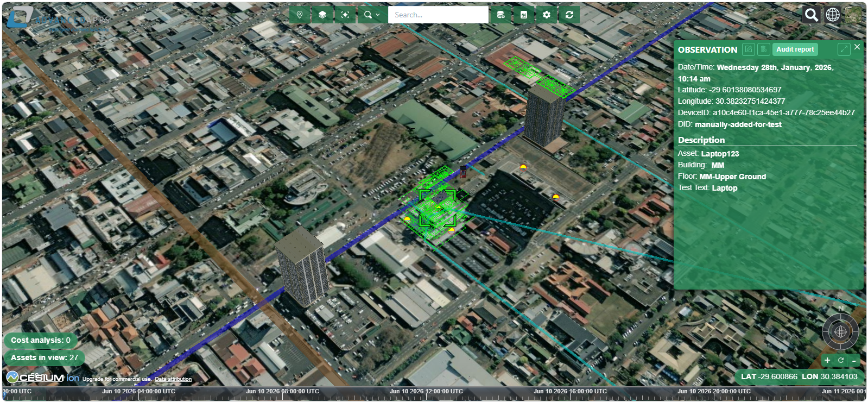Click the Advanced Apps logo
Screen dimensions: 868x402
[x=58, y=20]
